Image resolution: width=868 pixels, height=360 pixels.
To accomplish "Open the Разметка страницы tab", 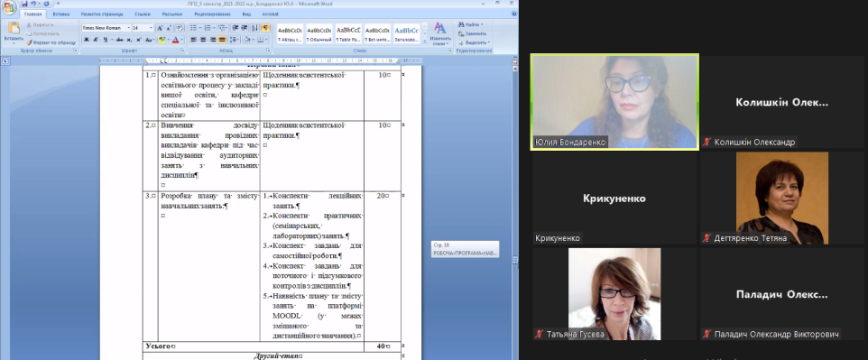I will point(102,14).
